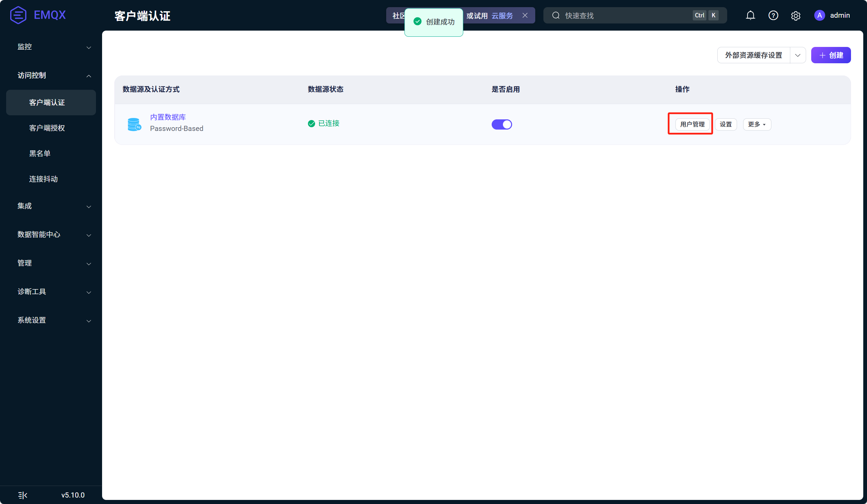Go to 客户端授权 menu item
This screenshot has width=867, height=504.
pyautogui.click(x=47, y=128)
